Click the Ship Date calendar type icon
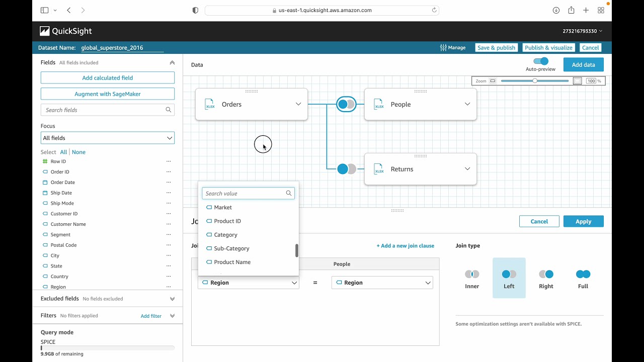This screenshot has width=644, height=362. click(45, 193)
